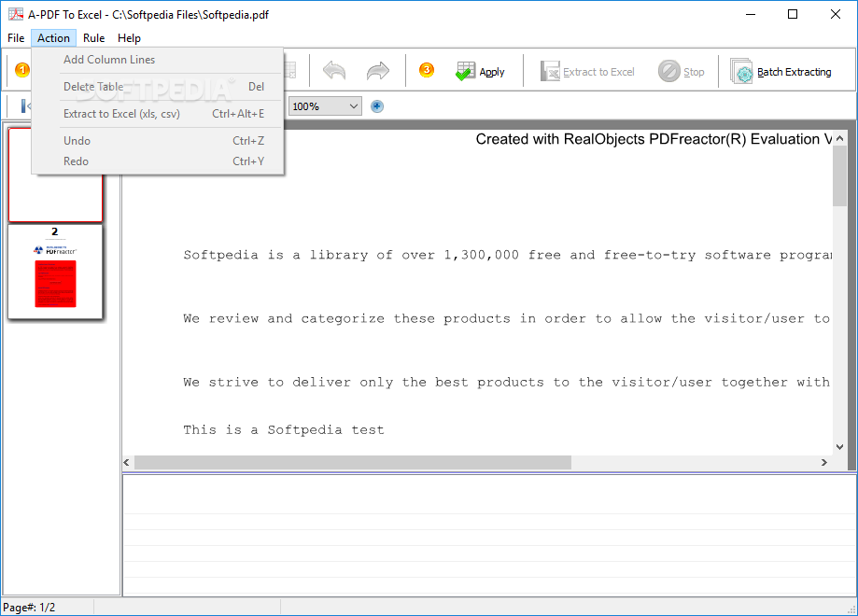Viewport: 858px width, 616px height.
Task: Select Extract to Excel (xls, csv) entry
Action: tap(157, 114)
